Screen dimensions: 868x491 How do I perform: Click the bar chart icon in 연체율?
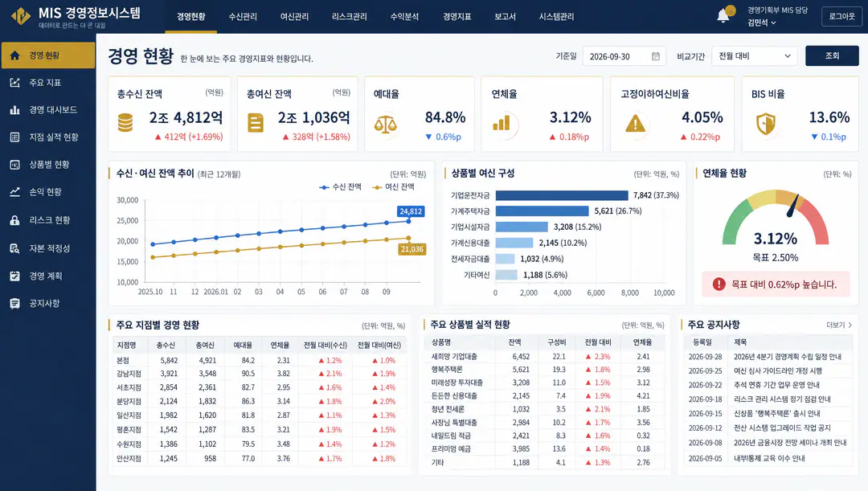click(502, 123)
